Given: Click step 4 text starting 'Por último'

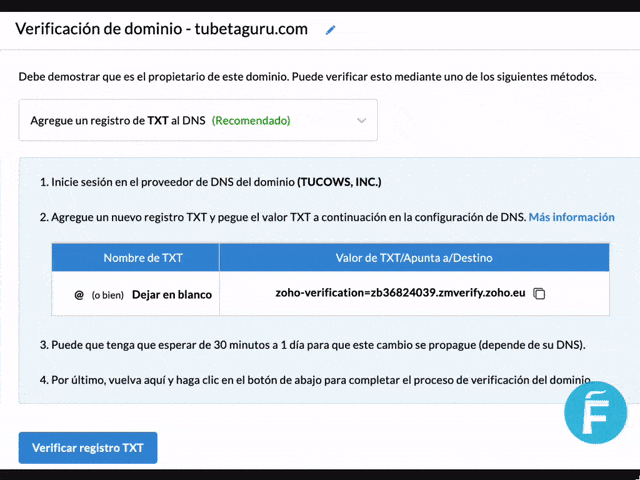Looking at the screenshot, I should pos(316,380).
